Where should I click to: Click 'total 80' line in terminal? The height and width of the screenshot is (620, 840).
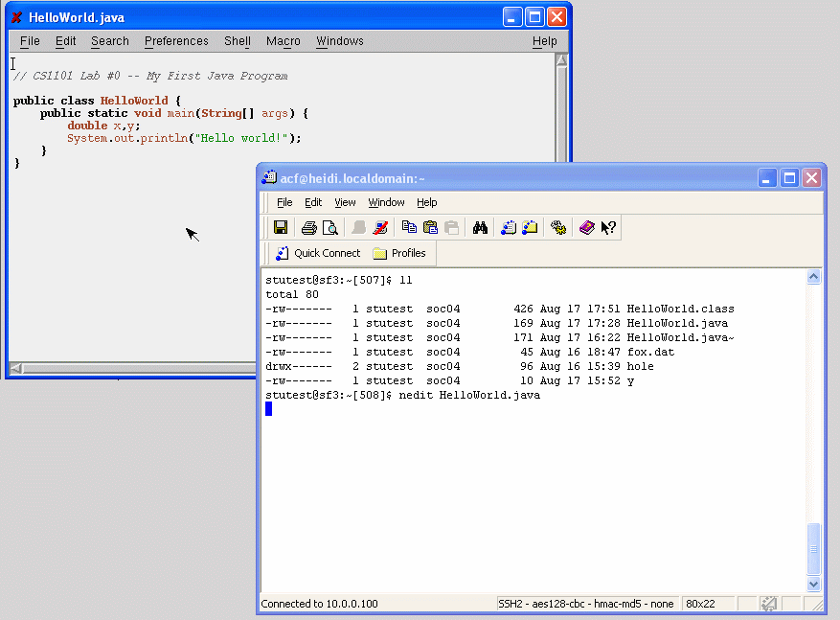click(x=292, y=295)
